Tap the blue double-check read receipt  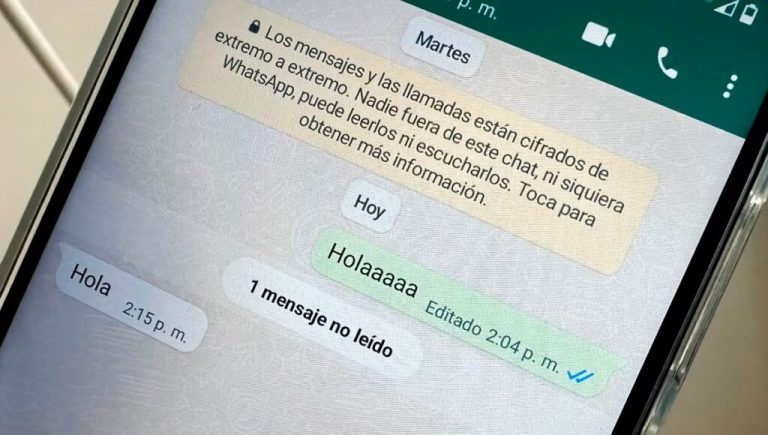(580, 376)
